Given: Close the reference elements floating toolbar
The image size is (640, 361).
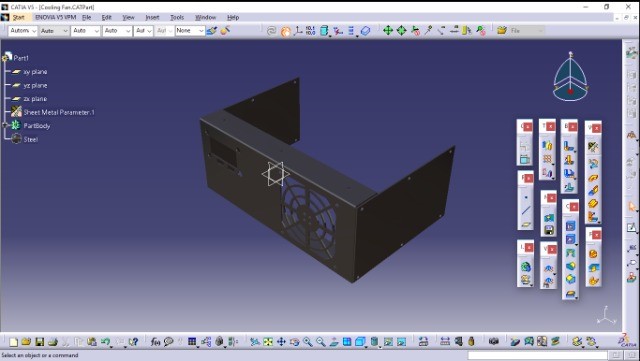Looking at the screenshot, I should [x=529, y=178].
